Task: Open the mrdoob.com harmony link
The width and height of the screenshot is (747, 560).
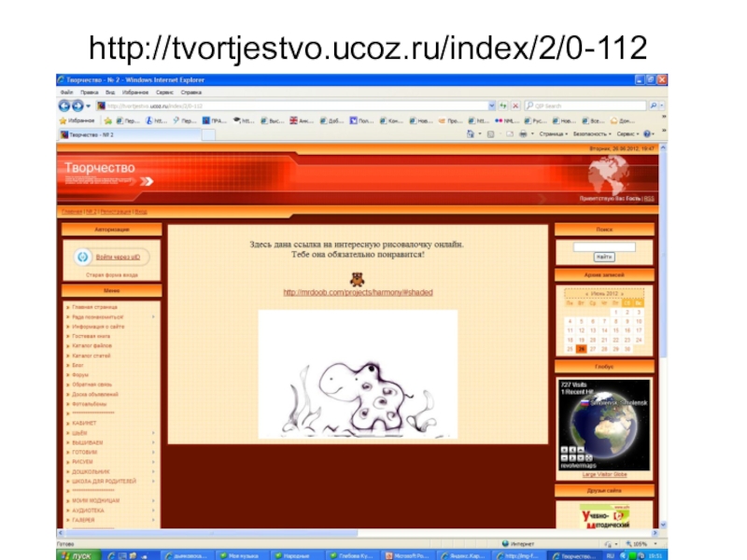Action: [x=358, y=292]
